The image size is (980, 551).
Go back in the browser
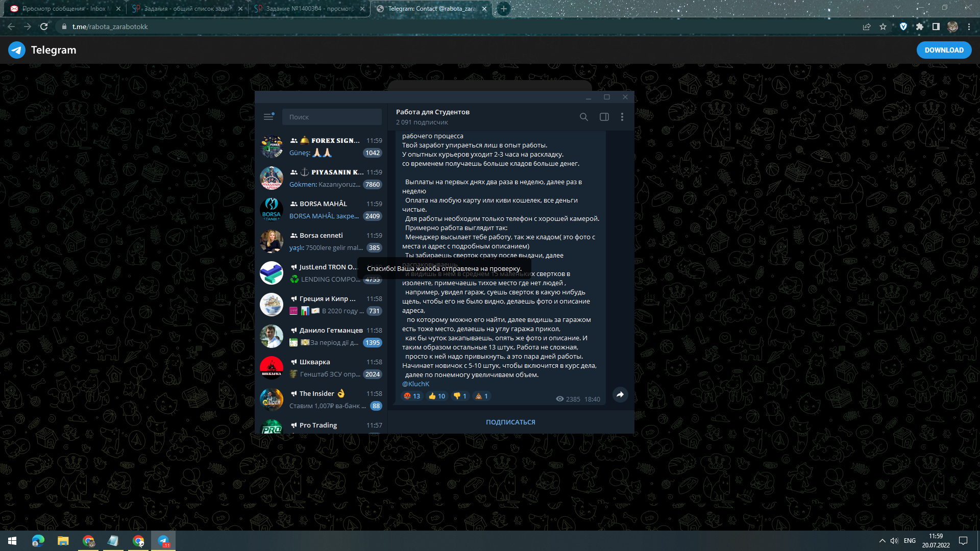[11, 27]
